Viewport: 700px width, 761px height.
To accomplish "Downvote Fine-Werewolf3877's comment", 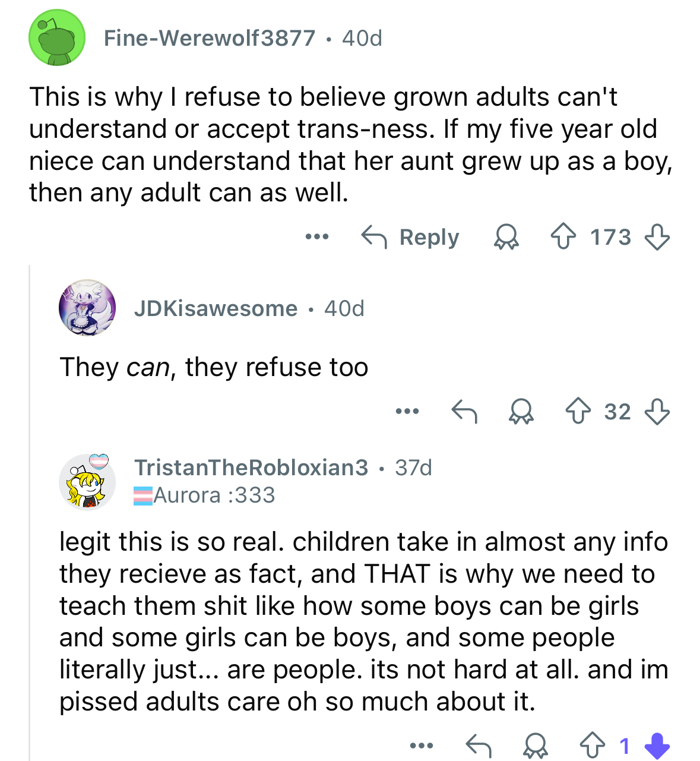I will [657, 238].
